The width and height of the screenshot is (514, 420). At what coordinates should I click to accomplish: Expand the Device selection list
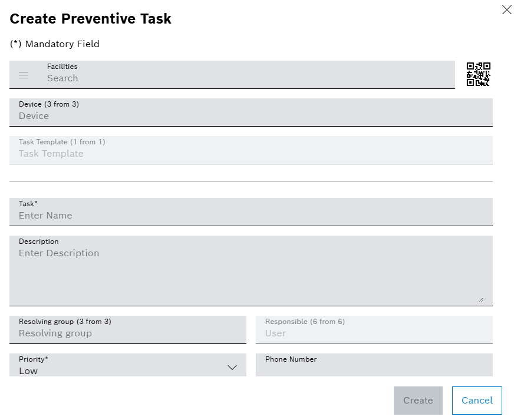[251, 112]
